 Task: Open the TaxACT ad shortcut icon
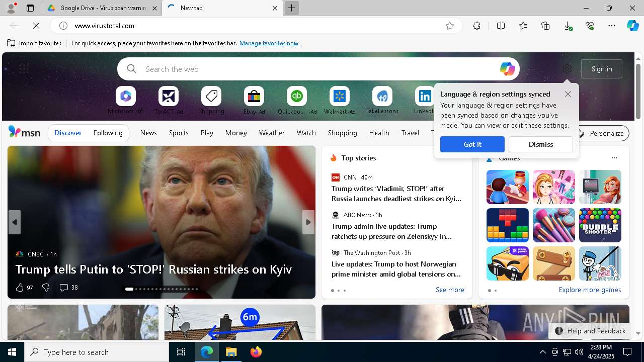(x=169, y=96)
